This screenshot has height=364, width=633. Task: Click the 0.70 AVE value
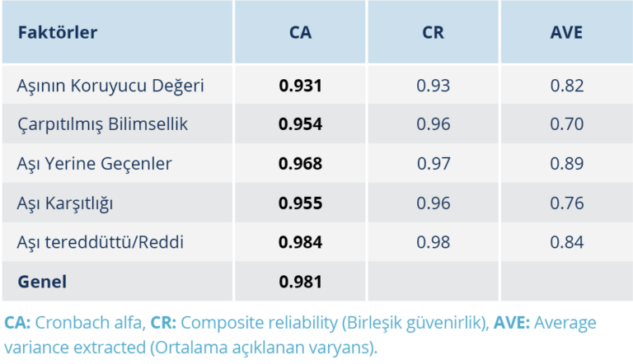[x=566, y=124]
